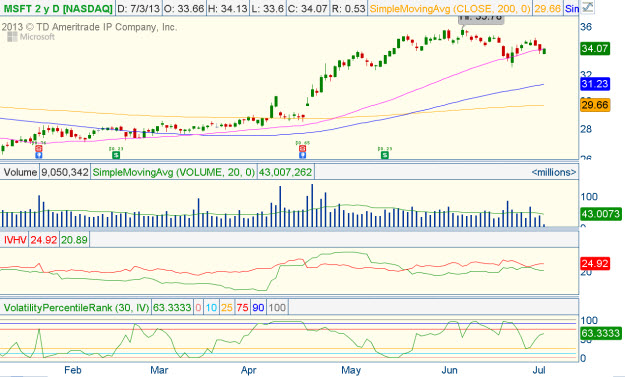Image resolution: width=625 pixels, height=377 pixels.
Task: Click VolatilityPercentileRank (30, IV) study label
Action: (x=76, y=307)
